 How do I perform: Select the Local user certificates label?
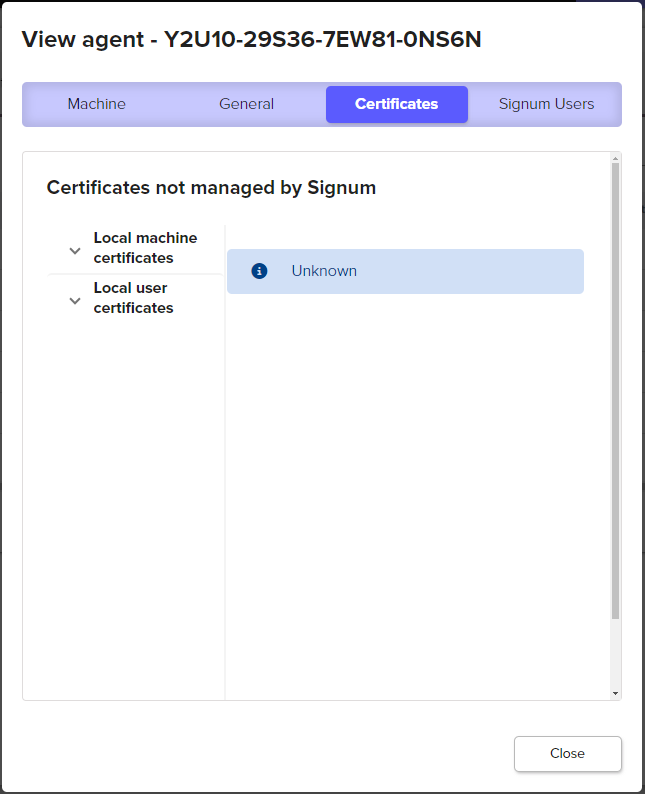pos(133,298)
